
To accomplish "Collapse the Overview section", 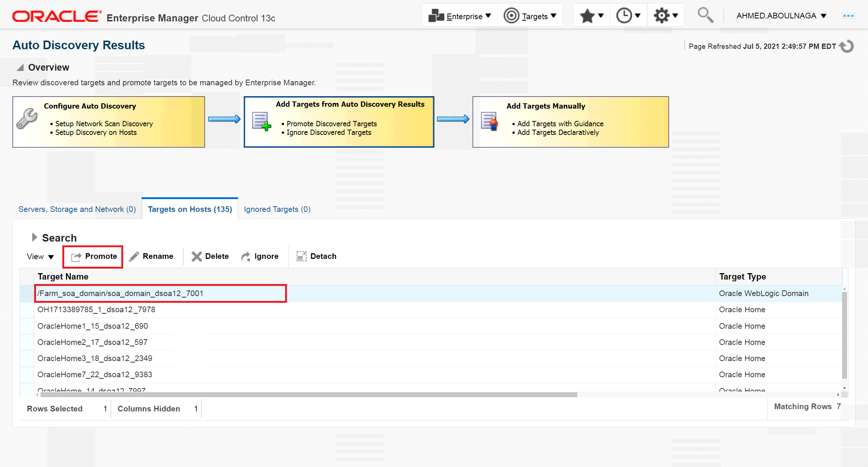I will 20,68.
